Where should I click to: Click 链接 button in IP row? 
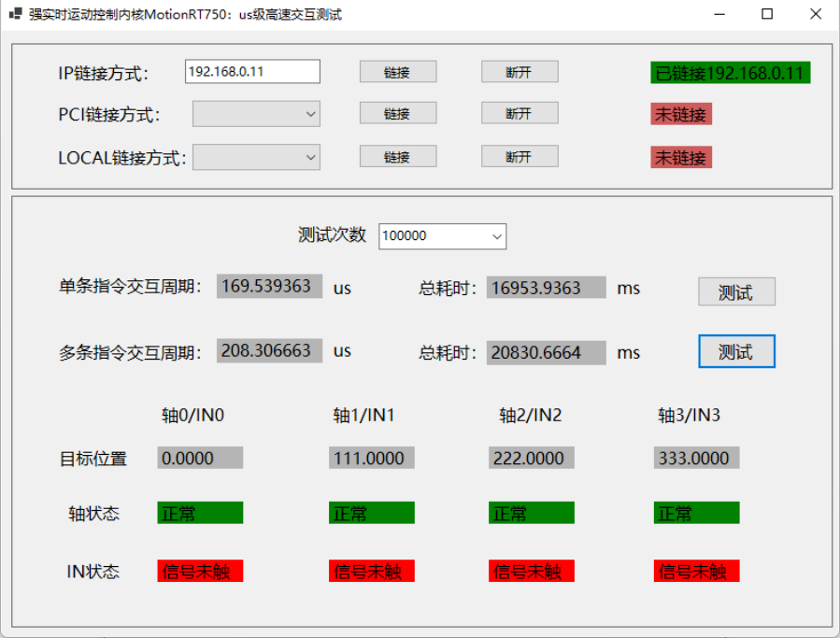click(398, 72)
